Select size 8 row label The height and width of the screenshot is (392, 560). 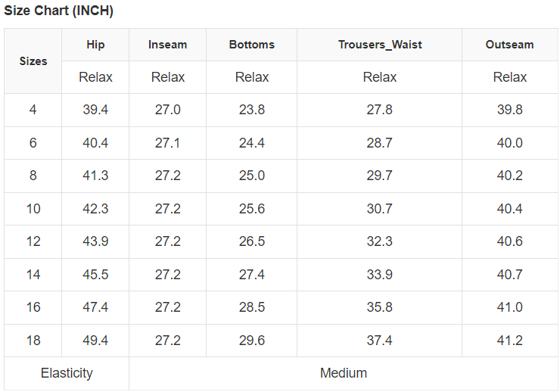(33, 176)
